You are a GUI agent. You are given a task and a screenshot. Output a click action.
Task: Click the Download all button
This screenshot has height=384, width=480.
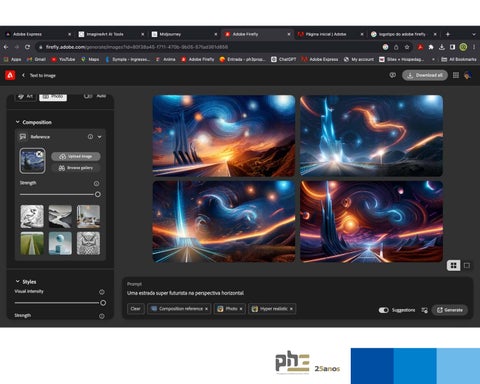coord(425,75)
